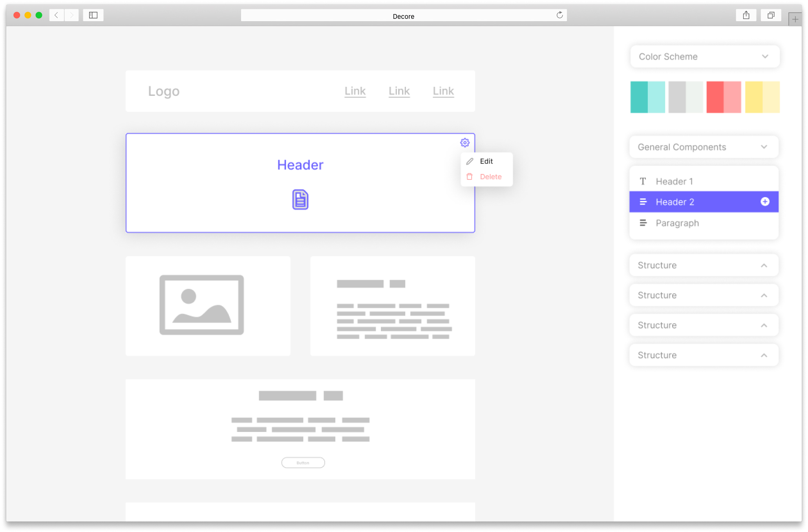Select Delete from the context menu
Screen dimensions: 808x532
(x=489, y=176)
